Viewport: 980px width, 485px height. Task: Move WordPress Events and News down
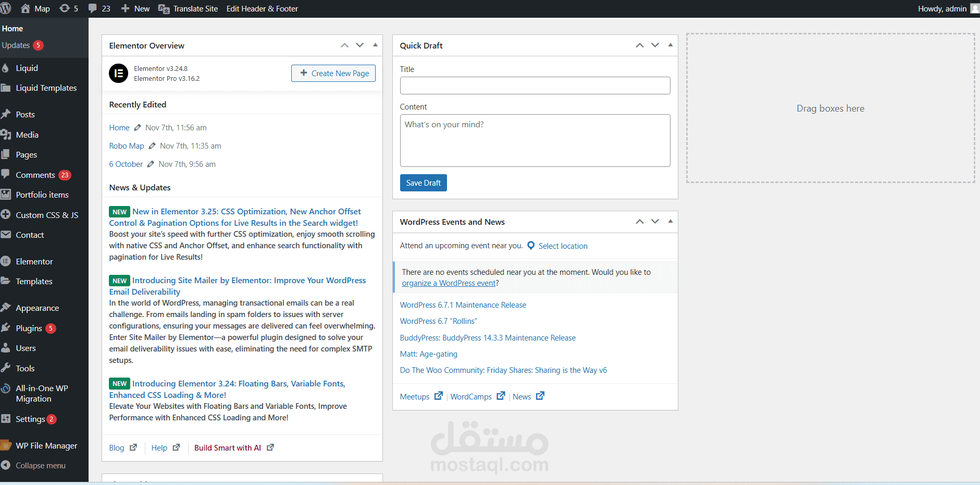click(x=655, y=222)
